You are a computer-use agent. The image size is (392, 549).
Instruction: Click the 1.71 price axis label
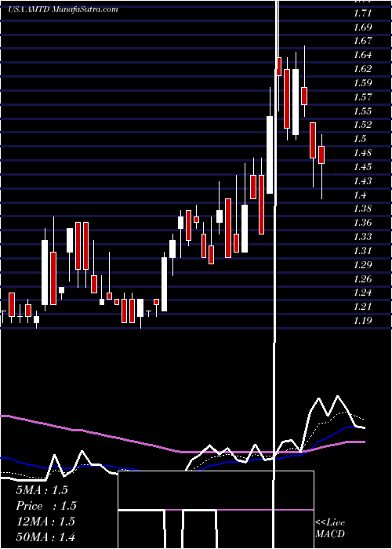pyautogui.click(x=362, y=13)
